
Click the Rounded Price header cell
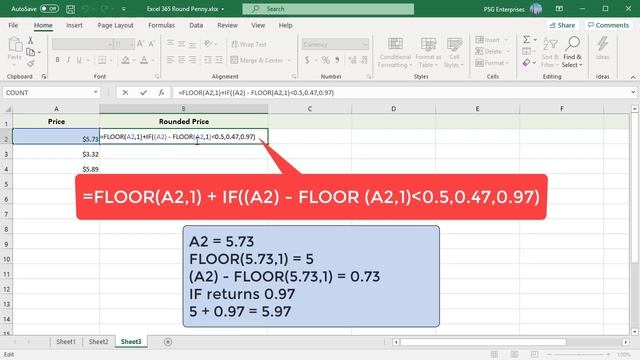coord(184,121)
